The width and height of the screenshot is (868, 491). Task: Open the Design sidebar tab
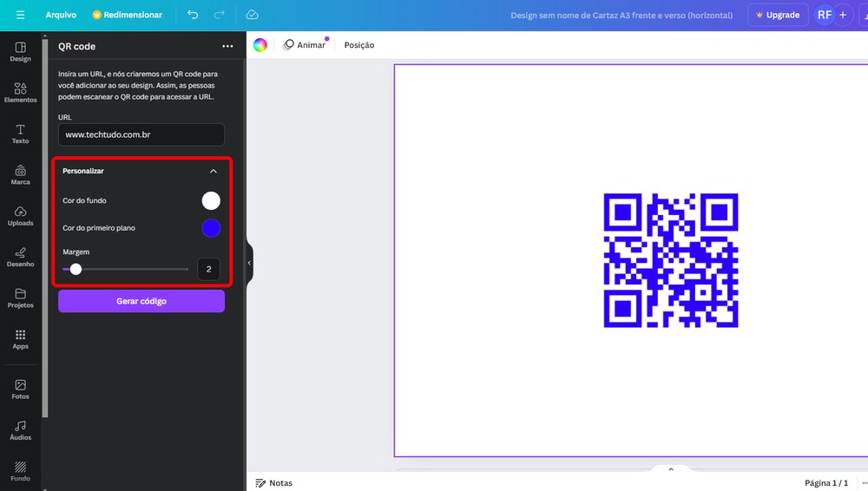click(21, 52)
